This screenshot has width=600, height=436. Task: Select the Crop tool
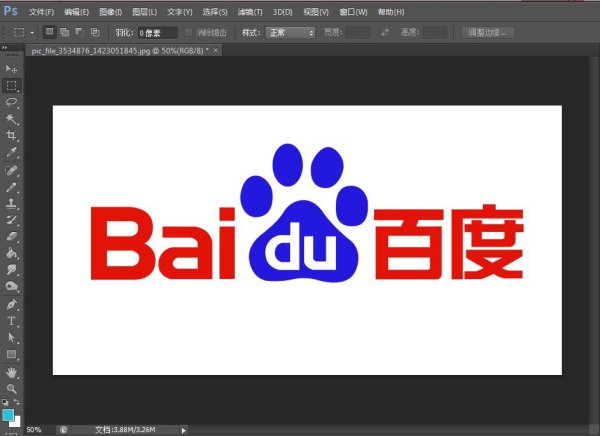click(x=11, y=135)
